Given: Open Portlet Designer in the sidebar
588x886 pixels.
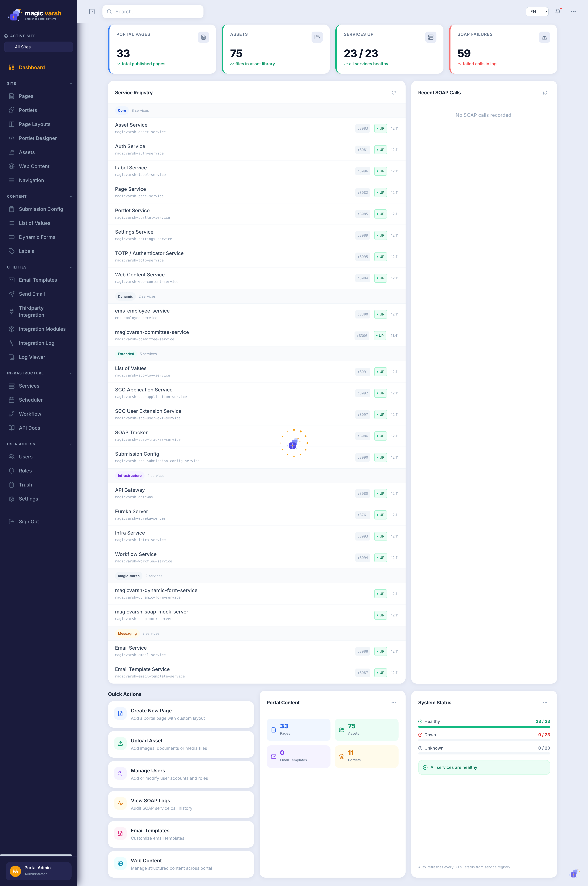Looking at the screenshot, I should click(38, 138).
